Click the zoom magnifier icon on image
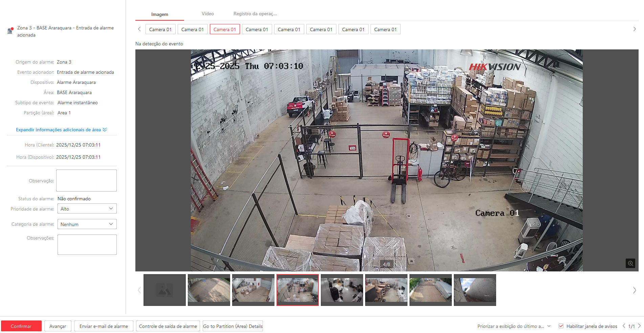This screenshot has height=333, width=644. click(x=630, y=263)
